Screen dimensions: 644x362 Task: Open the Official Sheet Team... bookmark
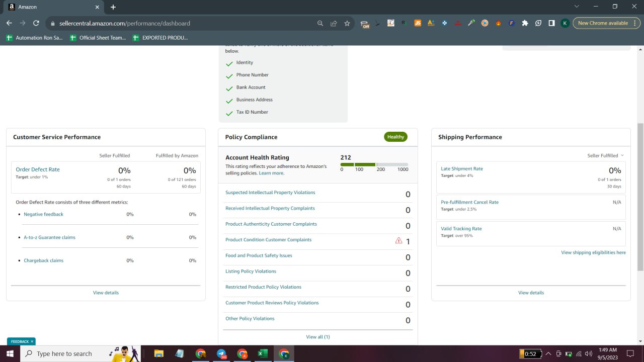pyautogui.click(x=98, y=38)
